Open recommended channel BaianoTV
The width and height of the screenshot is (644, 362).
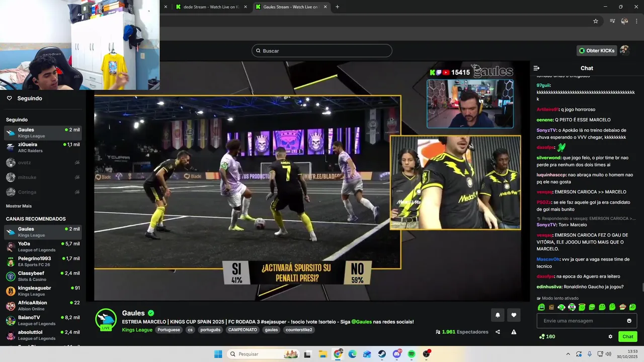point(43,320)
